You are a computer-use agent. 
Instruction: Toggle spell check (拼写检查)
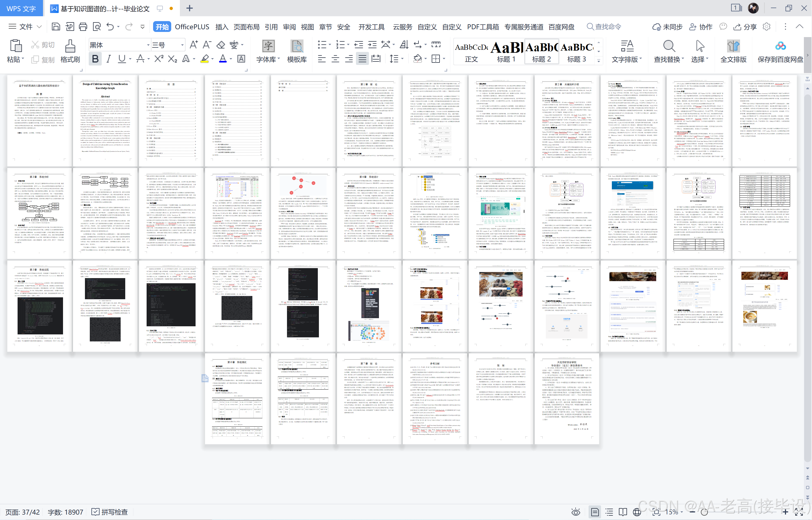pyautogui.click(x=110, y=512)
